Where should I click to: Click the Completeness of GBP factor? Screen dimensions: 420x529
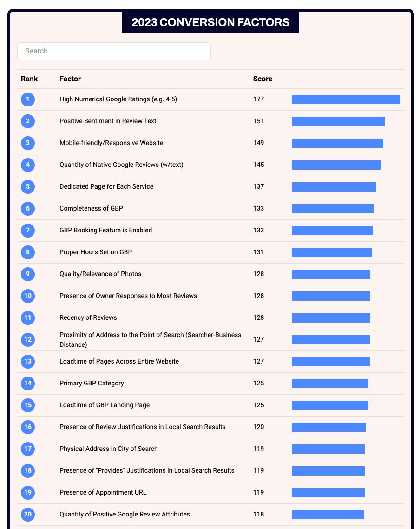click(x=92, y=209)
